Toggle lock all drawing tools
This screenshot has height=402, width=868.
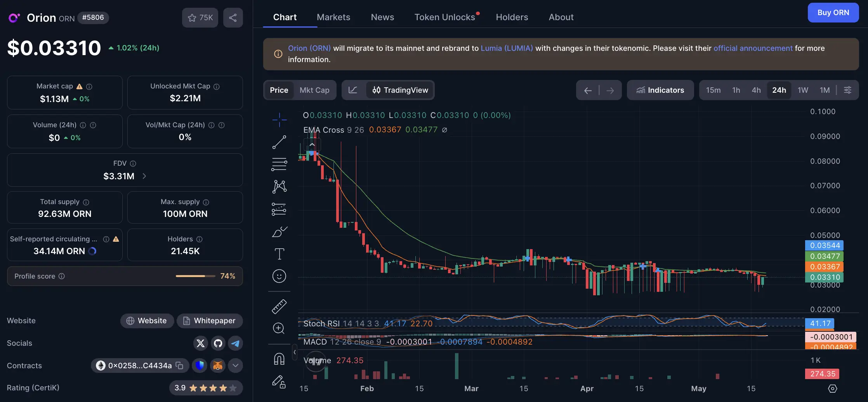coord(279,382)
